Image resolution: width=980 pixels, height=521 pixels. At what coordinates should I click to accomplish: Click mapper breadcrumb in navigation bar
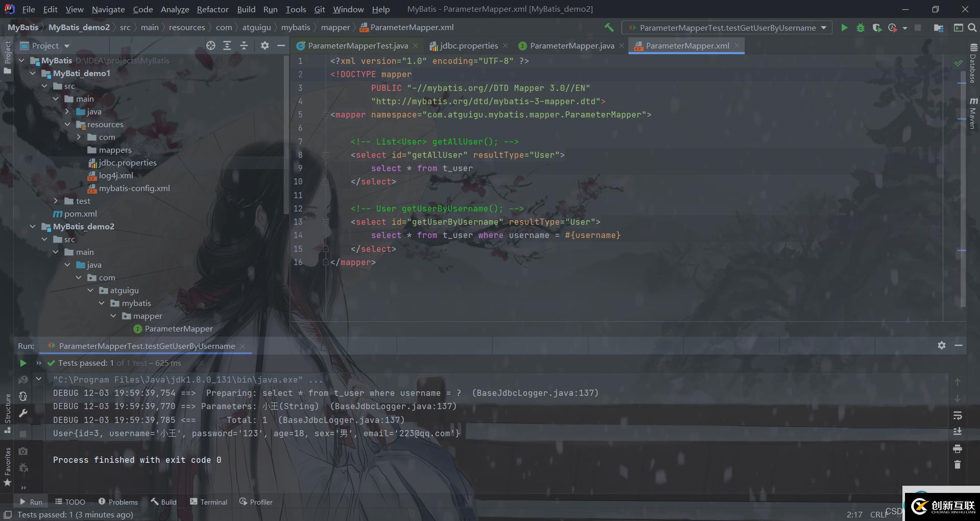tap(335, 28)
